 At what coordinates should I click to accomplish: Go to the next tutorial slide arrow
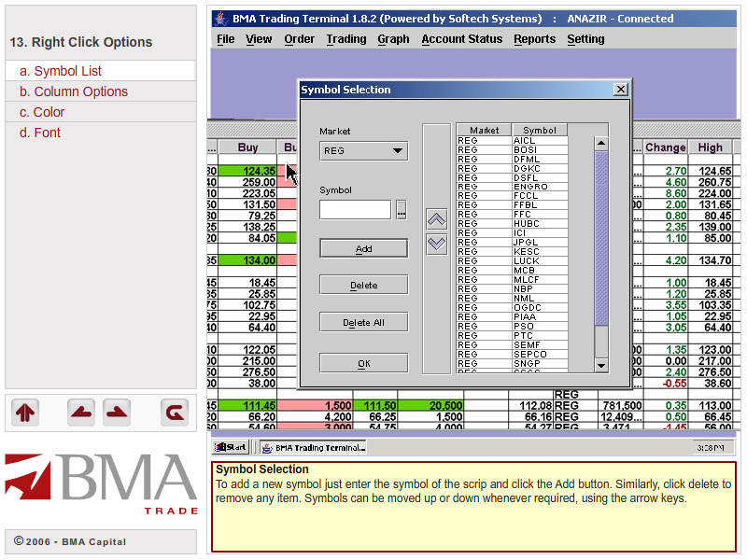[117, 413]
